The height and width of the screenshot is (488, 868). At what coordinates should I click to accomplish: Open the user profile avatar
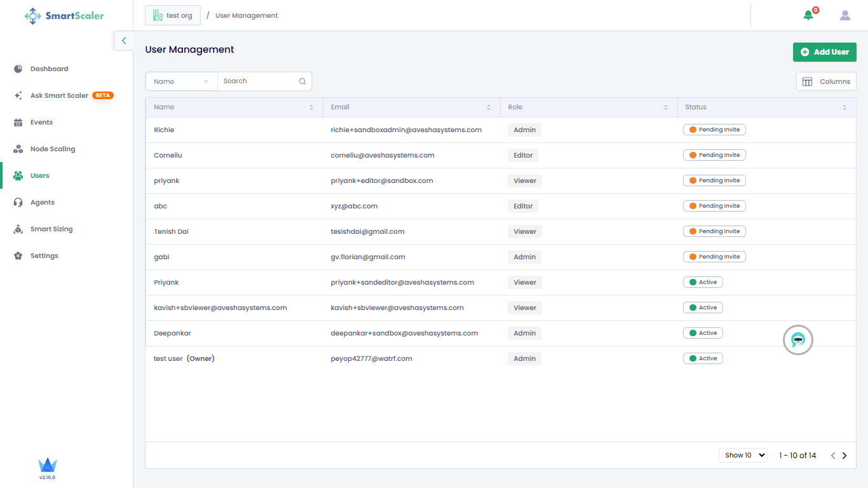point(845,15)
